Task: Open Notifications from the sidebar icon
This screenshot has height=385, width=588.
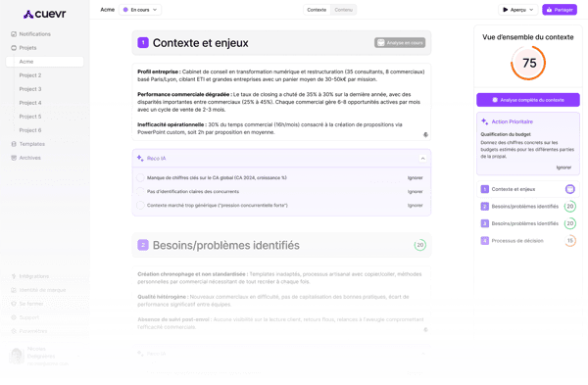Action: tap(14, 34)
